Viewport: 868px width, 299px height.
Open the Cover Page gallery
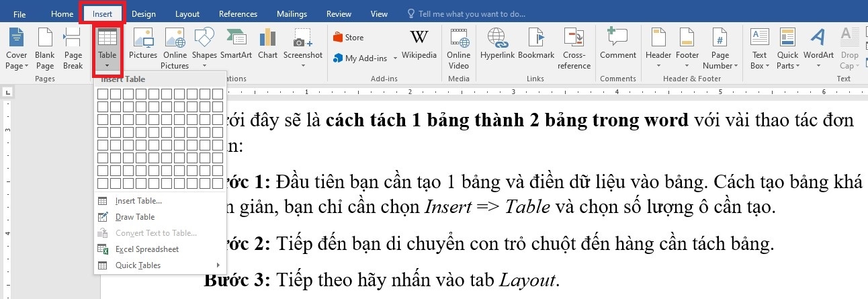coord(17,48)
